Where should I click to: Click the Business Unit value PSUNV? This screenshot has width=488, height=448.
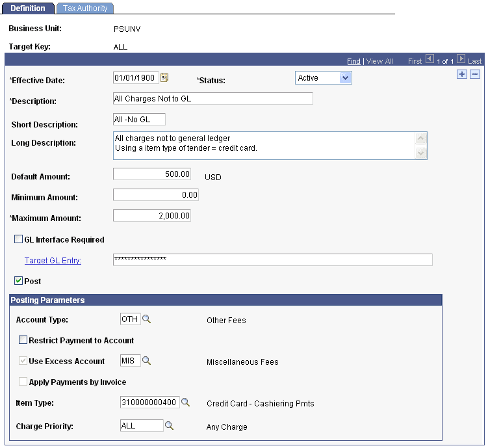pyautogui.click(x=127, y=29)
